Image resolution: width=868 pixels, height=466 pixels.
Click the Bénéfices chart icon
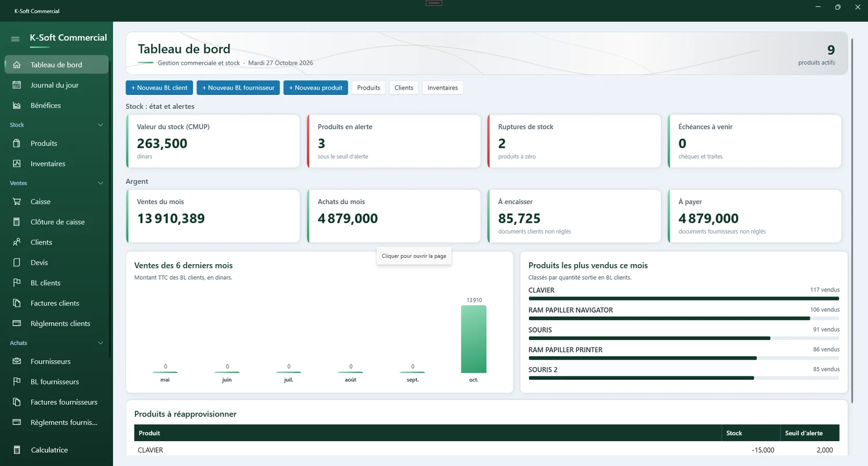coord(17,105)
